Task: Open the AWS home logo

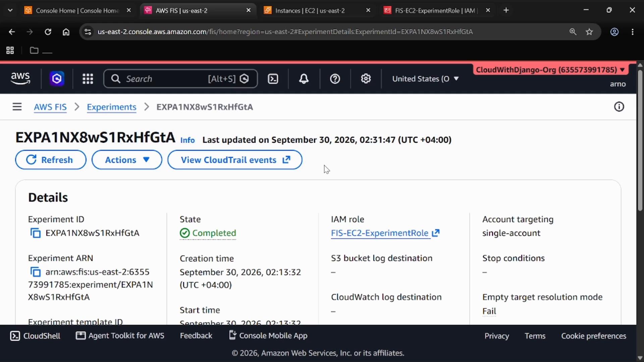Action: (20, 78)
